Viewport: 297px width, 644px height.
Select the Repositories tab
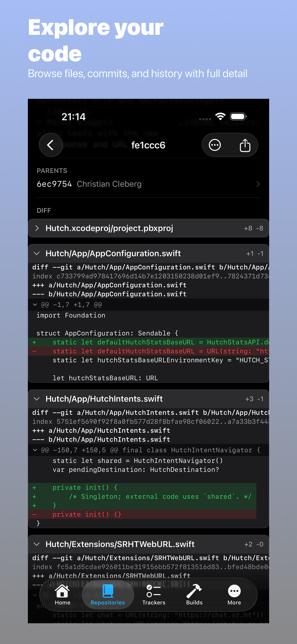click(108, 595)
